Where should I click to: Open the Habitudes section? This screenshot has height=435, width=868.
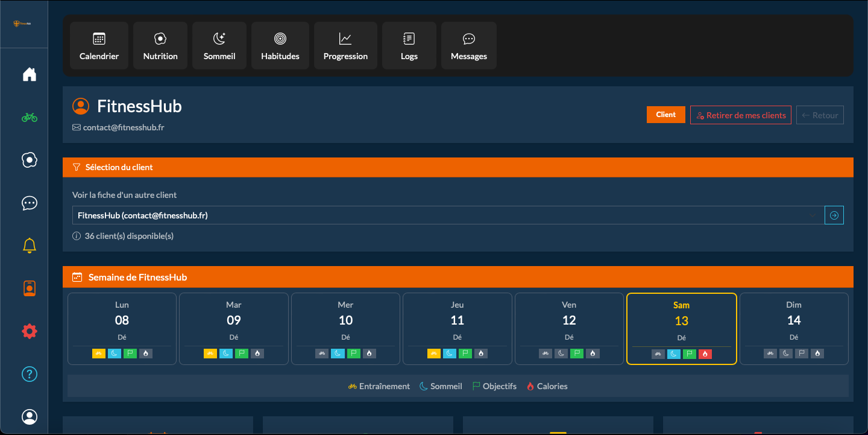[280, 45]
